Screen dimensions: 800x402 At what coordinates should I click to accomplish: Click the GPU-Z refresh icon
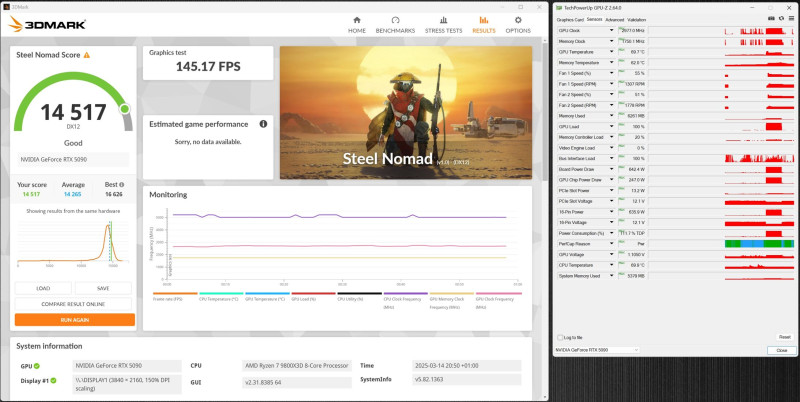click(x=781, y=19)
